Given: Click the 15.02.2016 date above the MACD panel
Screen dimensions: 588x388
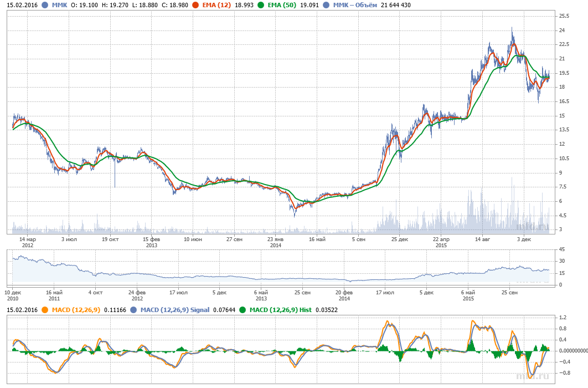Looking at the screenshot, I should (x=21, y=310).
